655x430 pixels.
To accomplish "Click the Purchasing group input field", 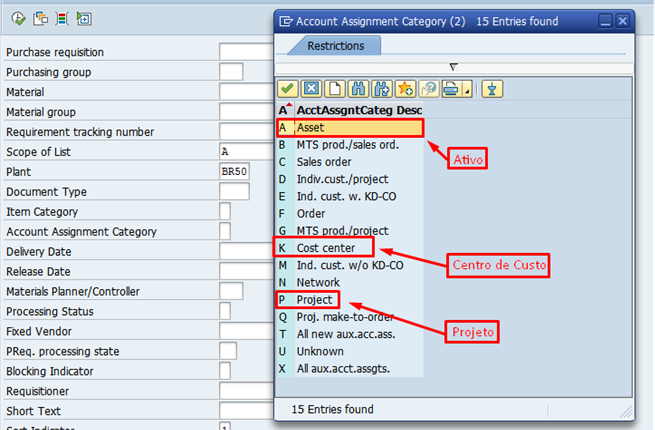I will pyautogui.click(x=231, y=72).
